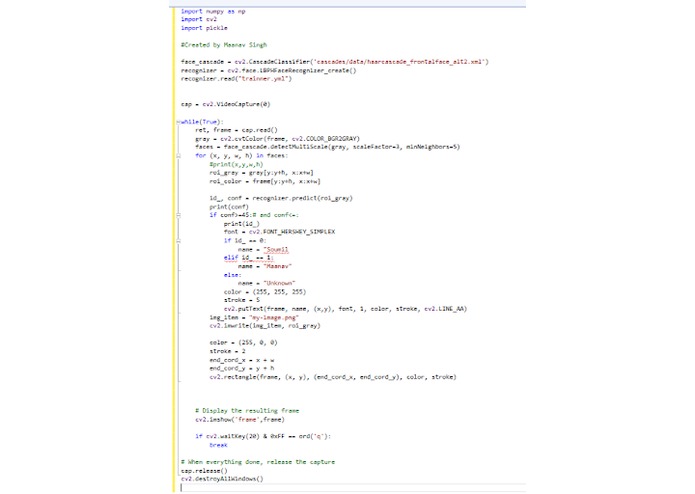Click the cv2.waitKey(20) line
695x494 pixels.
click(263, 436)
